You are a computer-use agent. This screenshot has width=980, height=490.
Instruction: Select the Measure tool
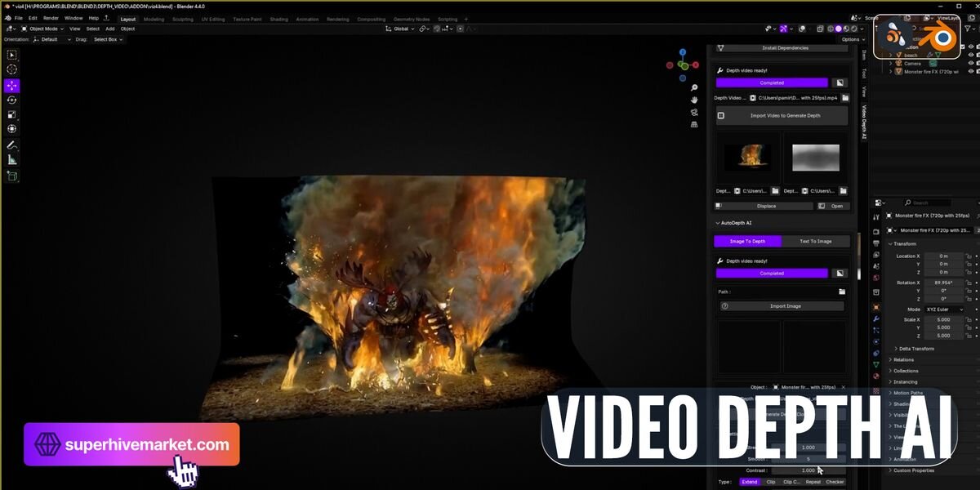(x=11, y=160)
